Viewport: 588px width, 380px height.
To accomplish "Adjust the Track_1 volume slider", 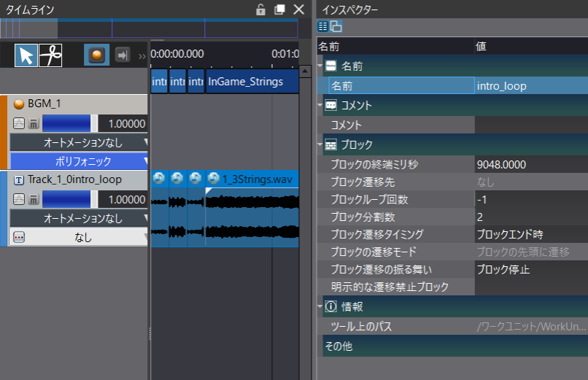I will [x=70, y=199].
